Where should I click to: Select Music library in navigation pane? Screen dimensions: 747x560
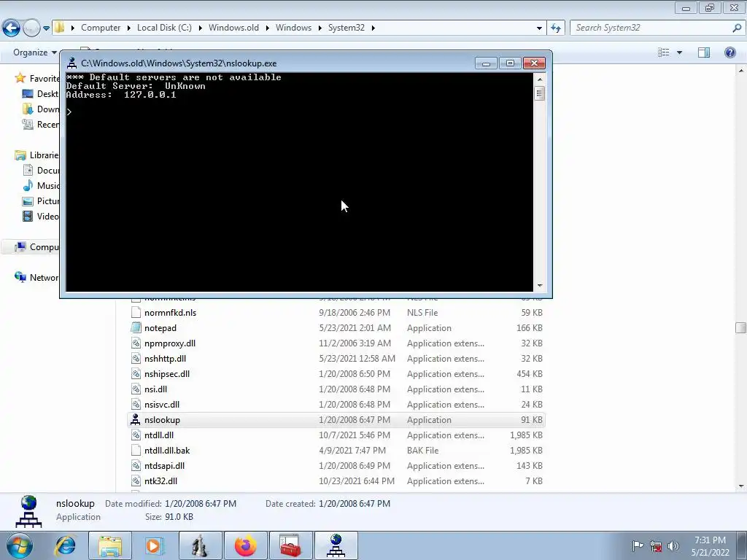[41, 186]
